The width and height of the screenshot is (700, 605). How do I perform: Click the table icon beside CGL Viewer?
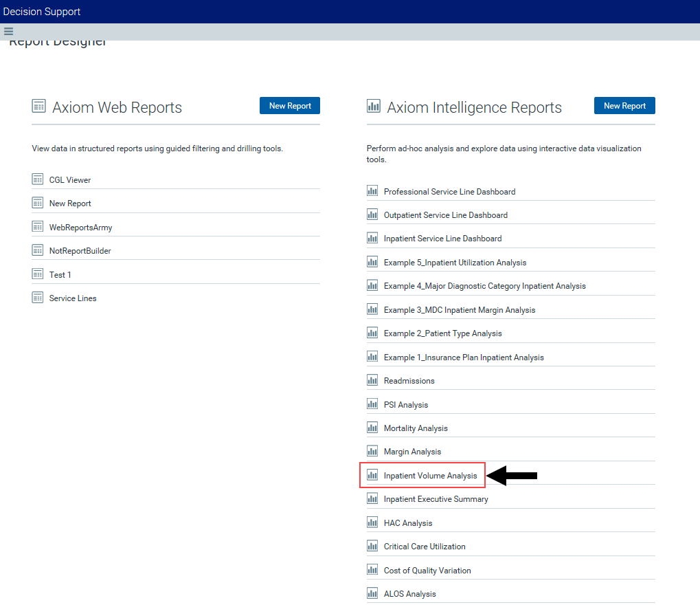[x=38, y=179]
